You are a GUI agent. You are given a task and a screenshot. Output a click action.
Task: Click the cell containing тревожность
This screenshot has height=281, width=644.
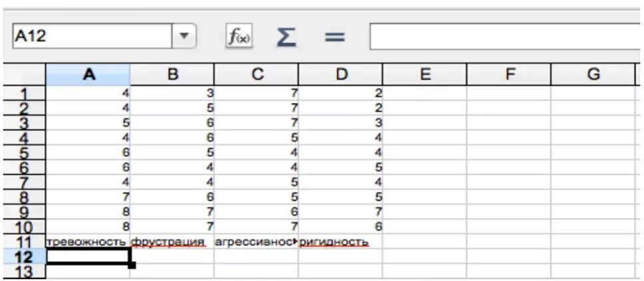pos(88,242)
